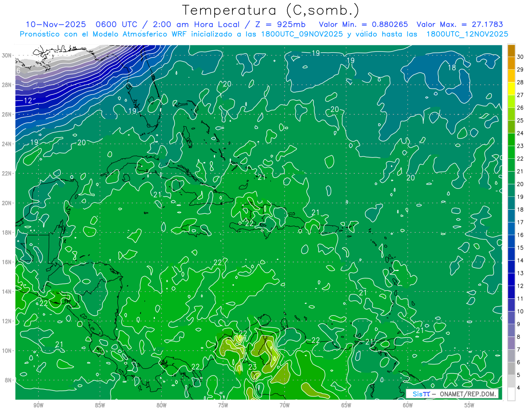Click the date '10-Nov-2025' in the header
Screen dimensions: 532x411
tap(55, 24)
